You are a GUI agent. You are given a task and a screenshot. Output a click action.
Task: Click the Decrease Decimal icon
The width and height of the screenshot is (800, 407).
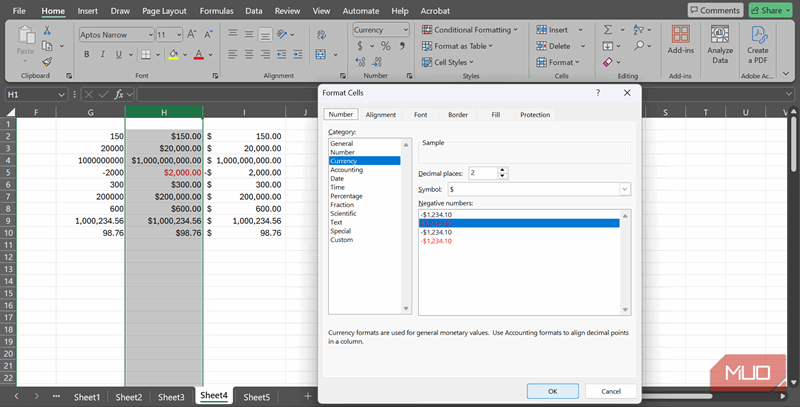(x=377, y=62)
